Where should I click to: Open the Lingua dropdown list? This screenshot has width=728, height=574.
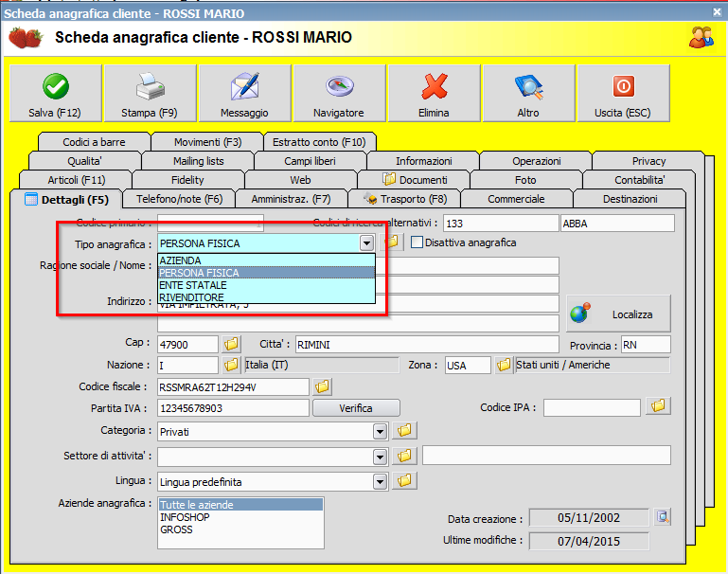point(380,481)
